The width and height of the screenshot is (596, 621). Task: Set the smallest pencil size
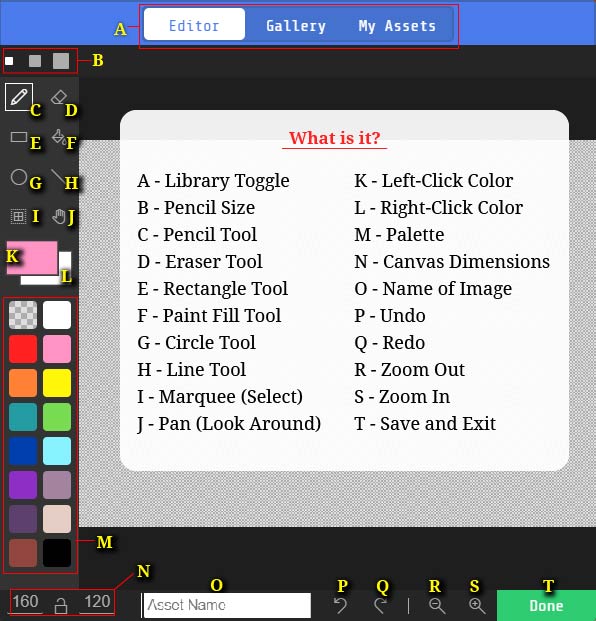tap(9, 61)
